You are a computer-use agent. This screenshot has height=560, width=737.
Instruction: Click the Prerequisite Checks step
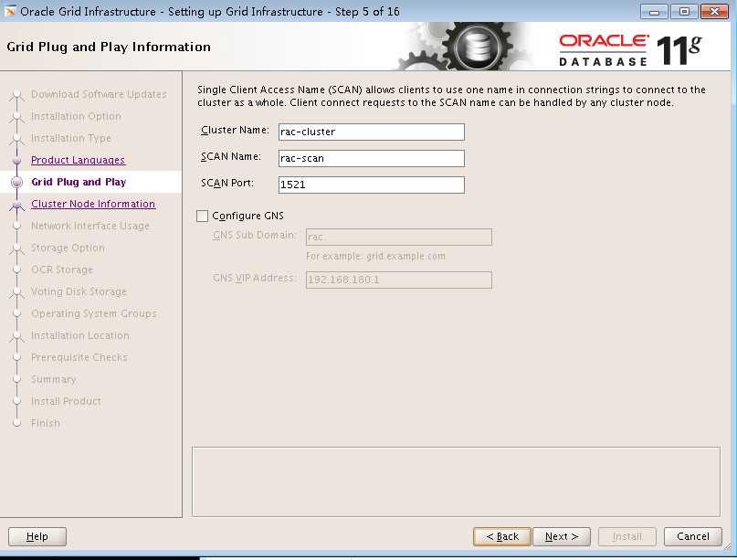[79, 357]
